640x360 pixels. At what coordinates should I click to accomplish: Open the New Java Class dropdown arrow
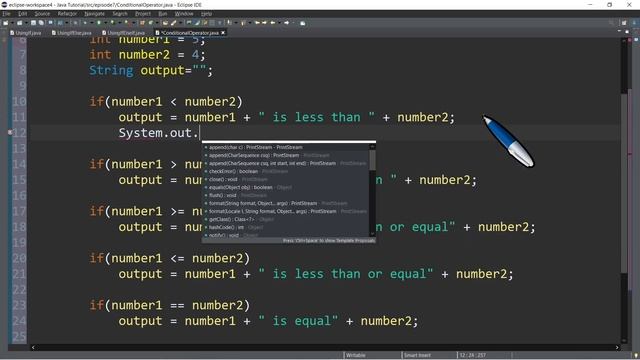point(157,23)
